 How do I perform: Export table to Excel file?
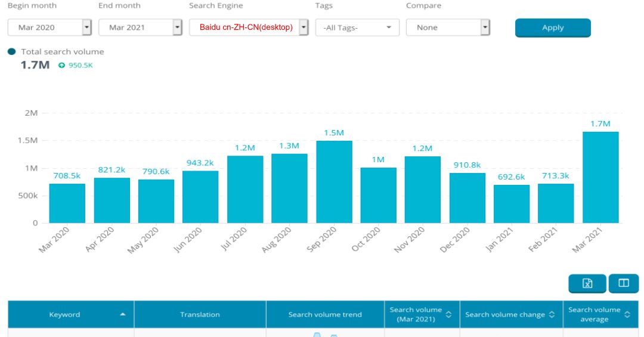tap(587, 283)
